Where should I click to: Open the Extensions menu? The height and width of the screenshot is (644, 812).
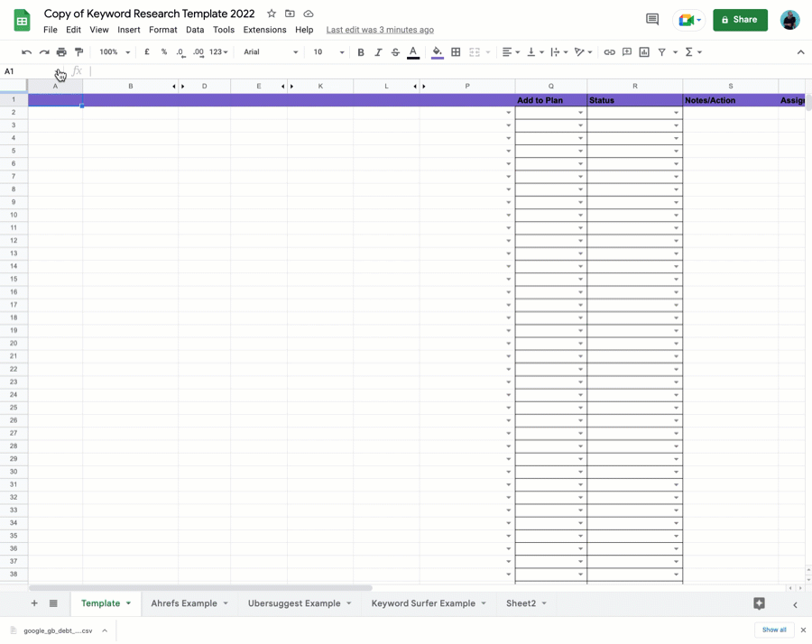264,30
